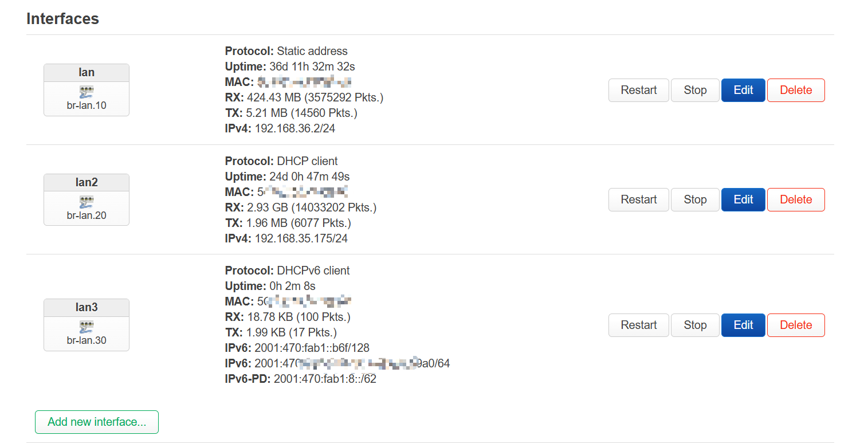Click the lan2 interface name header

pos(87,182)
